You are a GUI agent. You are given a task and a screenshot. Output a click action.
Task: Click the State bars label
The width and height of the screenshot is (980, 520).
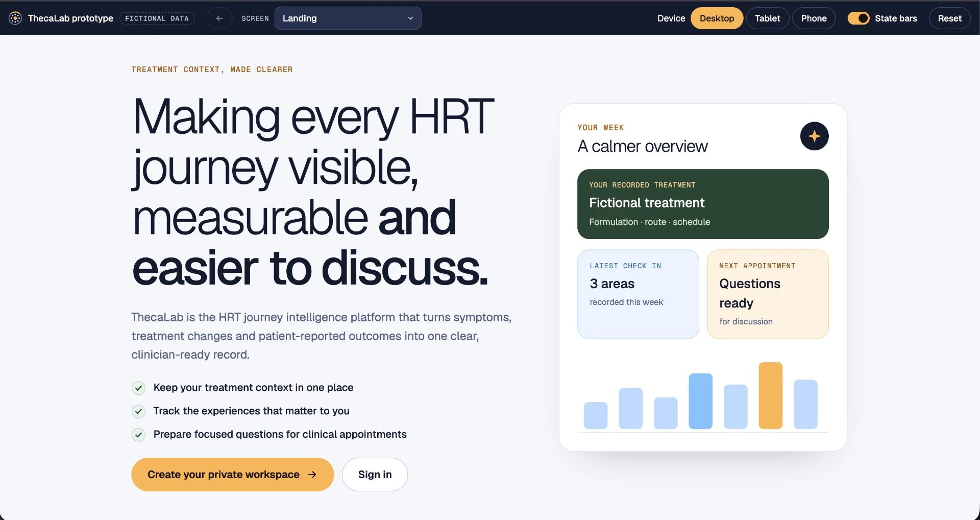tap(896, 18)
